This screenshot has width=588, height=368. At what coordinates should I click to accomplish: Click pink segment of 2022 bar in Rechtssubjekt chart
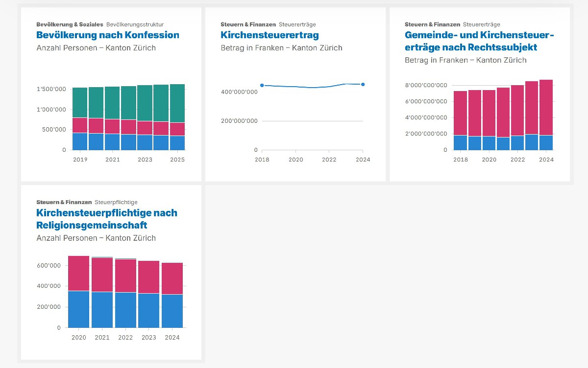point(517,110)
